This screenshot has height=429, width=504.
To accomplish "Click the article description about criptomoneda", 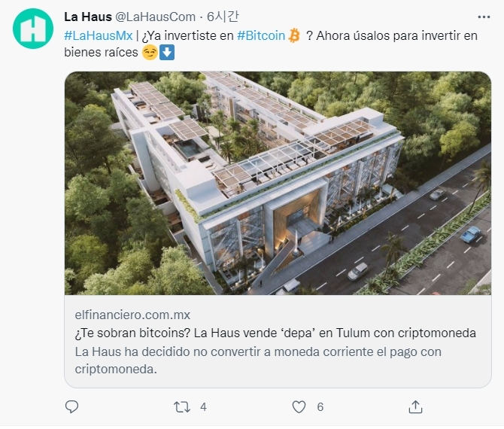I will click(x=258, y=361).
